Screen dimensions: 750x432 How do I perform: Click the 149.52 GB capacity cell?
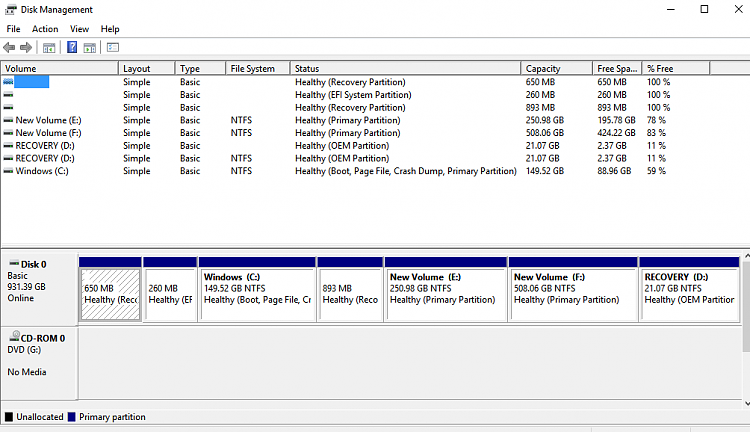click(x=544, y=171)
